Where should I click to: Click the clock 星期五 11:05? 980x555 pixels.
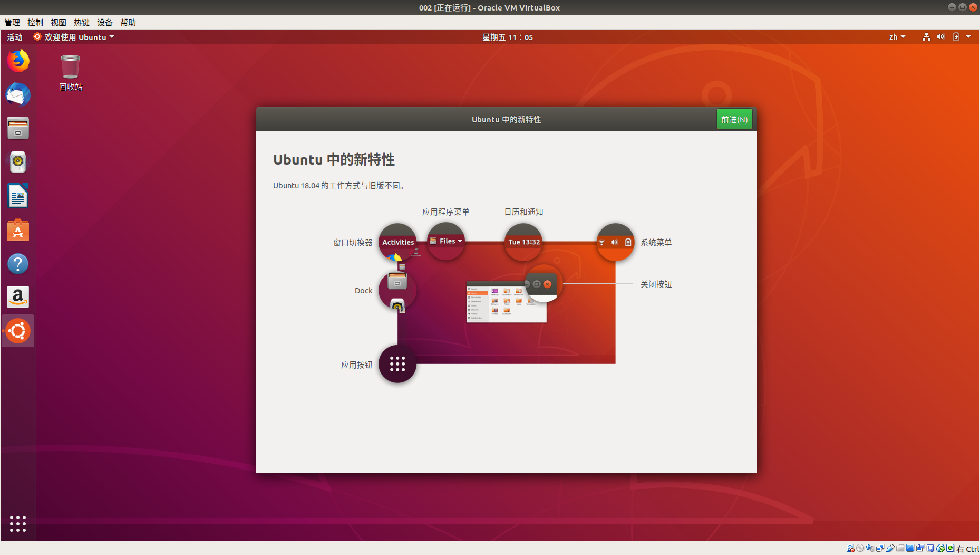[507, 37]
